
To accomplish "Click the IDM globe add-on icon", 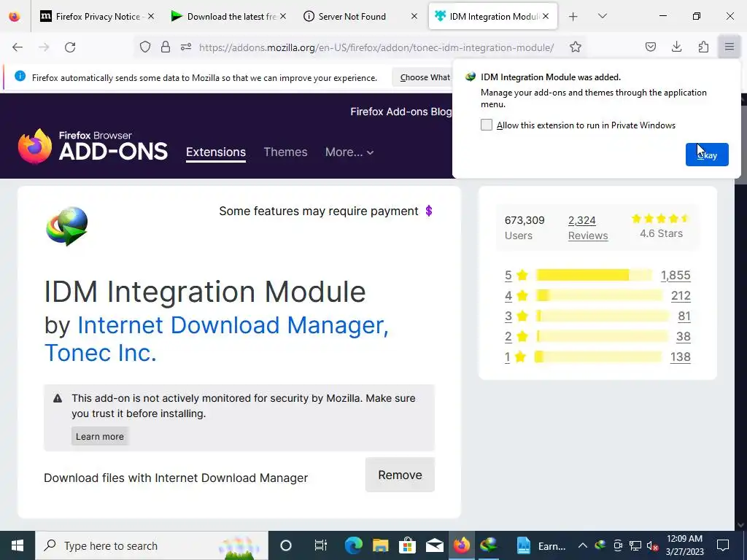I will pos(67,226).
